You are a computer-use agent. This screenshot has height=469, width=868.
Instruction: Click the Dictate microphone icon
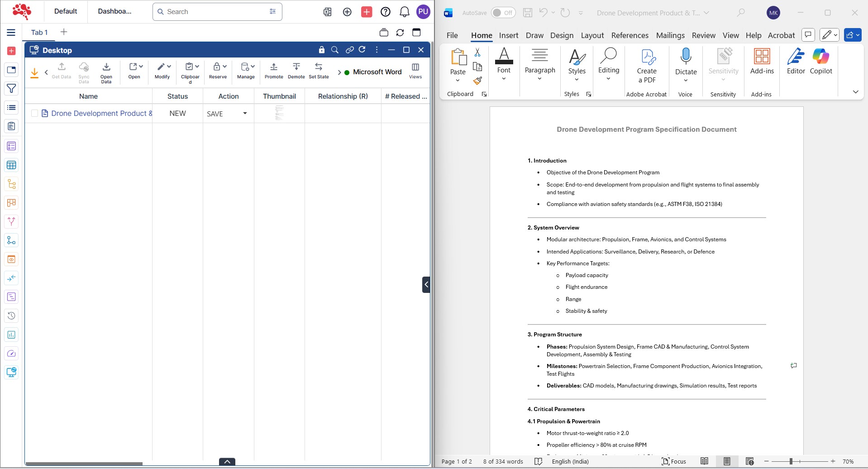(686, 57)
